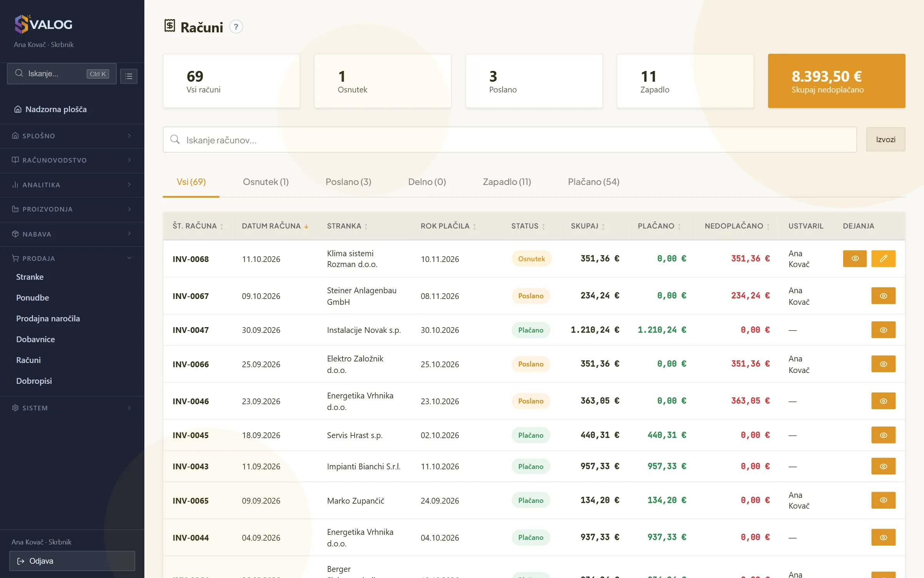Viewport: 924px width, 578px height.
Task: View invoice INV-0046 using its eye button
Action: [x=884, y=401]
